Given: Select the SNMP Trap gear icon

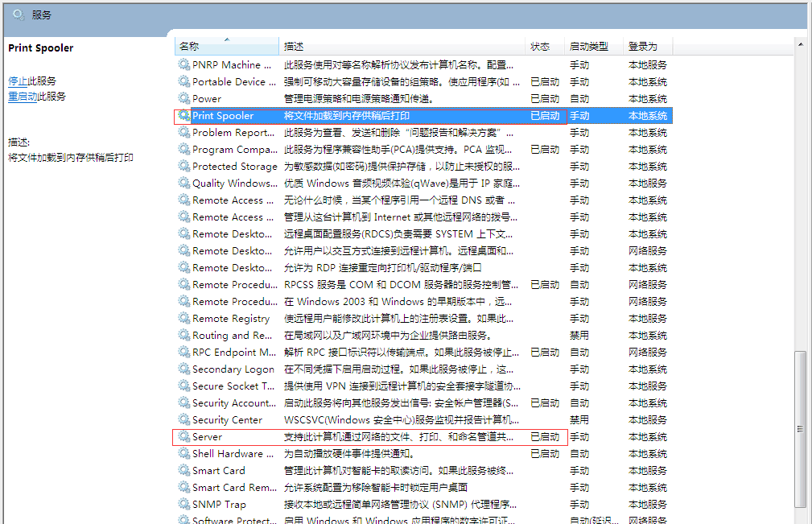Looking at the screenshot, I should [x=183, y=504].
